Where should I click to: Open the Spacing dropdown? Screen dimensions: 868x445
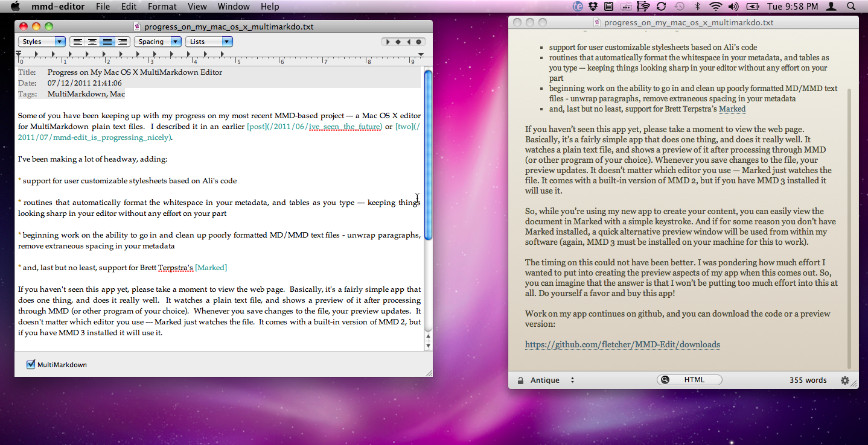[x=158, y=42]
